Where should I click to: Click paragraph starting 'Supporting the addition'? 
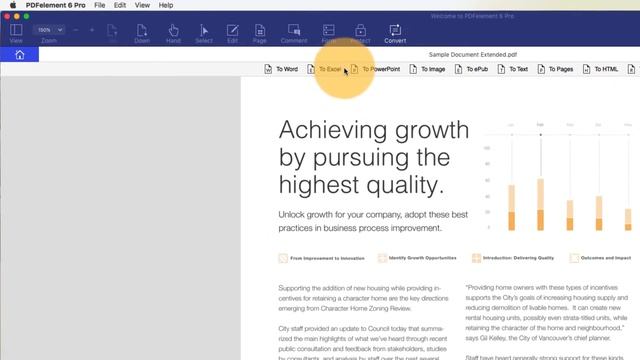[363, 298]
